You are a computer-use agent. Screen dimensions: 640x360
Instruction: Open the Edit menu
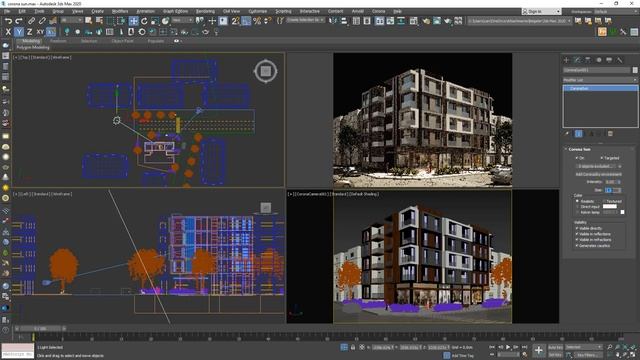point(22,11)
